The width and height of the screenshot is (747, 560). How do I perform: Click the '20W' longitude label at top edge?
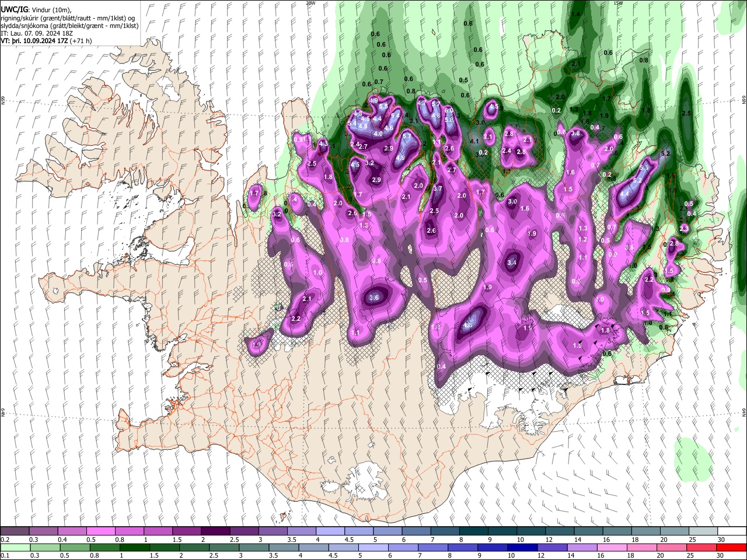pyautogui.click(x=310, y=3)
